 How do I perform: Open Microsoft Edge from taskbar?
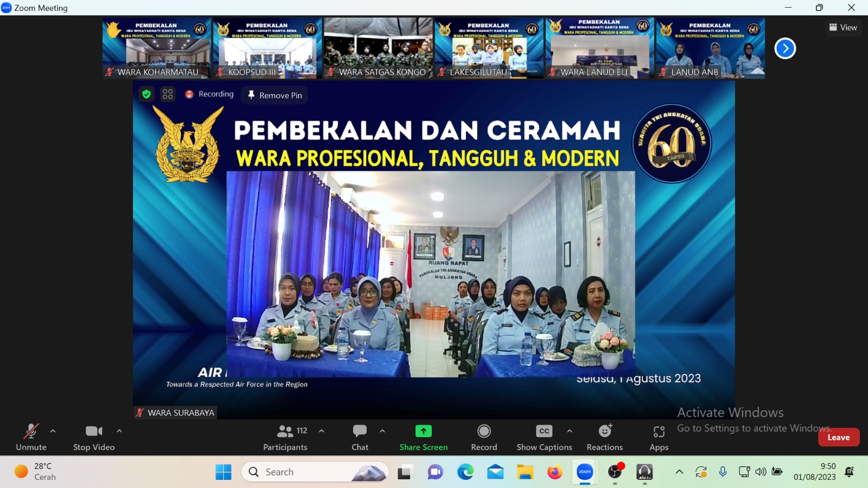[x=465, y=472]
